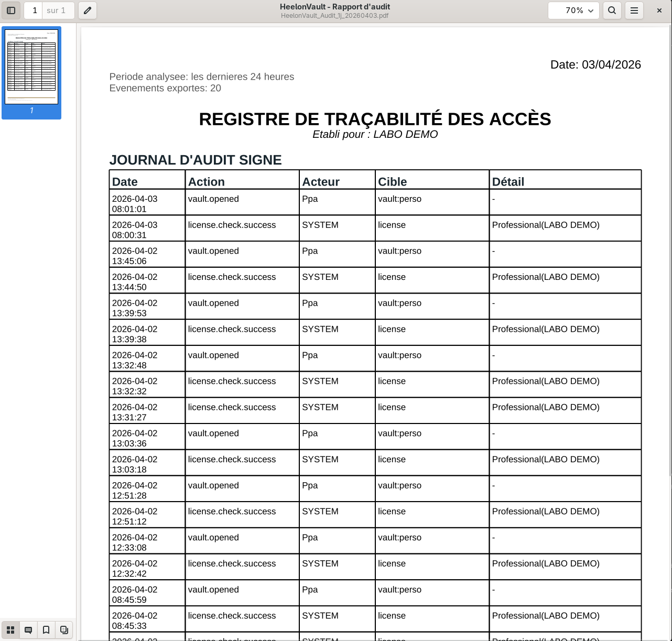The height and width of the screenshot is (641, 672).
Task: Close the document viewer window
Action: click(659, 10)
